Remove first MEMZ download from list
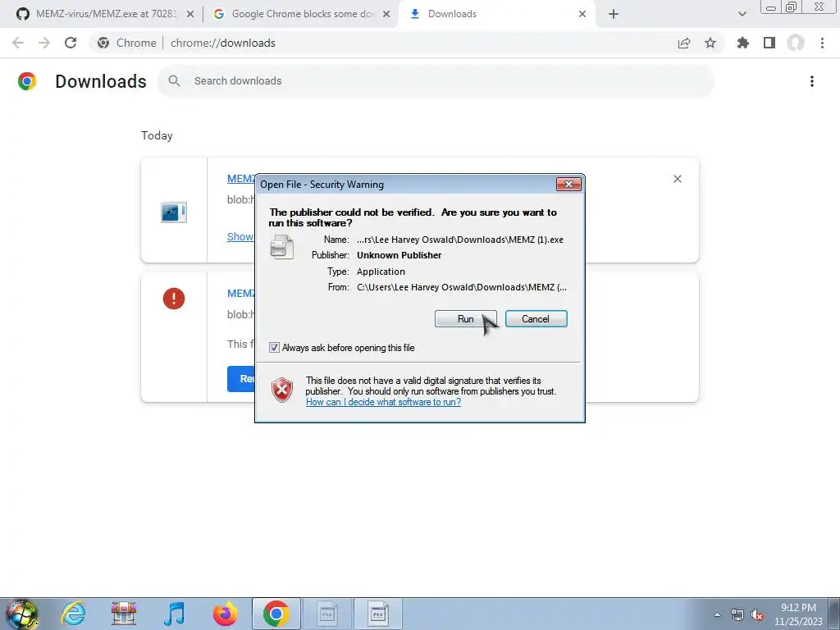 [x=678, y=179]
